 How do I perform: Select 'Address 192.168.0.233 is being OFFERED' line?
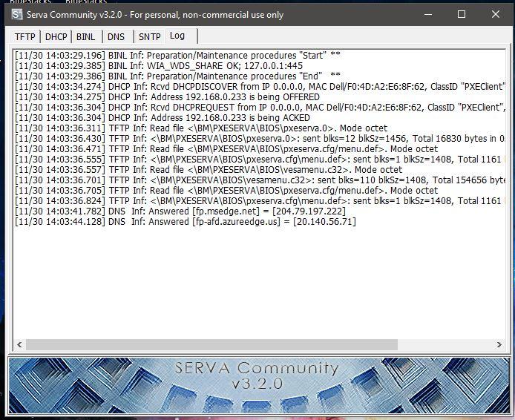(167, 97)
